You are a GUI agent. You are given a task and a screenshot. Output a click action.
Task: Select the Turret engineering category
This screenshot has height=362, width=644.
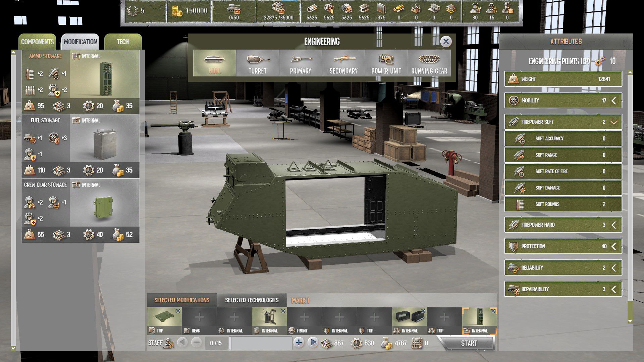(258, 63)
